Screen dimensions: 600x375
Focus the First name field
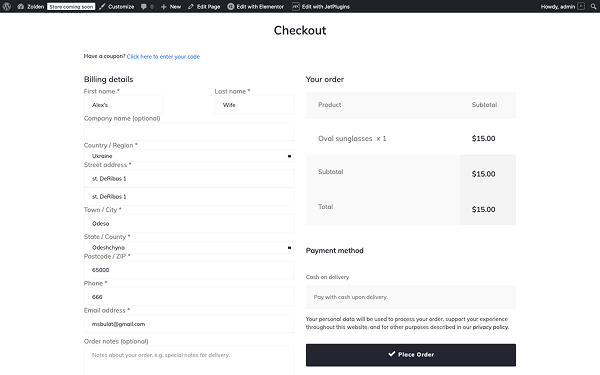tap(124, 105)
